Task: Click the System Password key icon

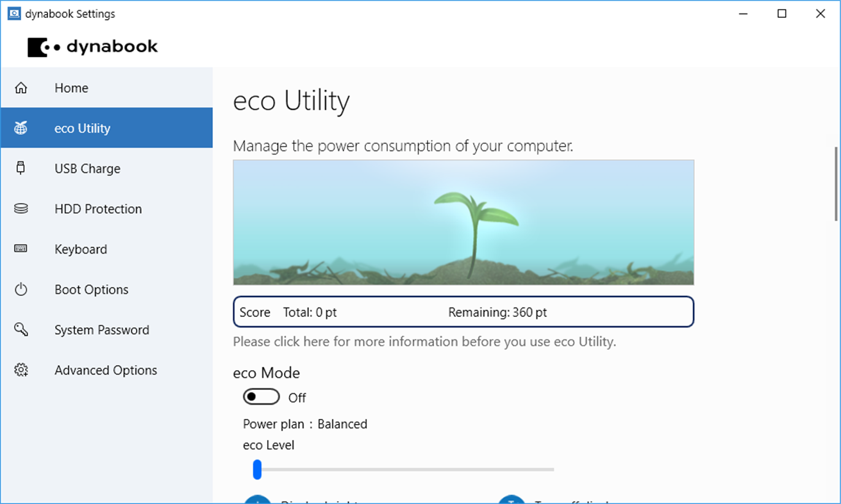Action: tap(21, 329)
